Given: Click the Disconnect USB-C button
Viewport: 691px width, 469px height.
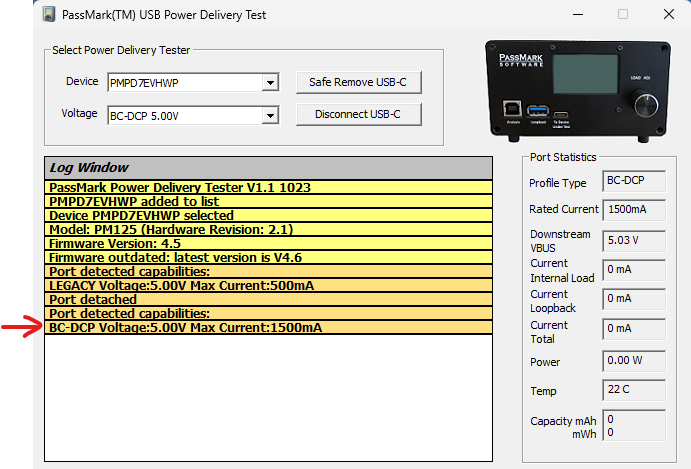Looking at the screenshot, I should pyautogui.click(x=358, y=114).
